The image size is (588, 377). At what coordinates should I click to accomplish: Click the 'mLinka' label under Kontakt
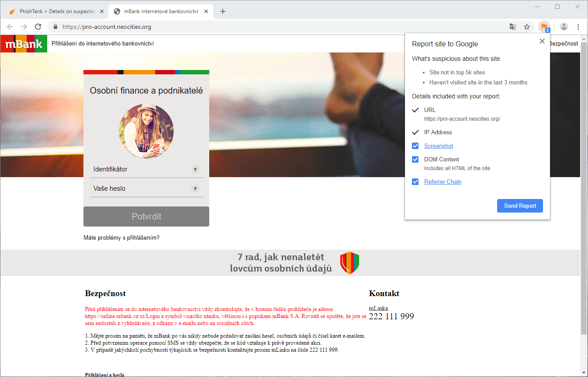pyautogui.click(x=378, y=308)
